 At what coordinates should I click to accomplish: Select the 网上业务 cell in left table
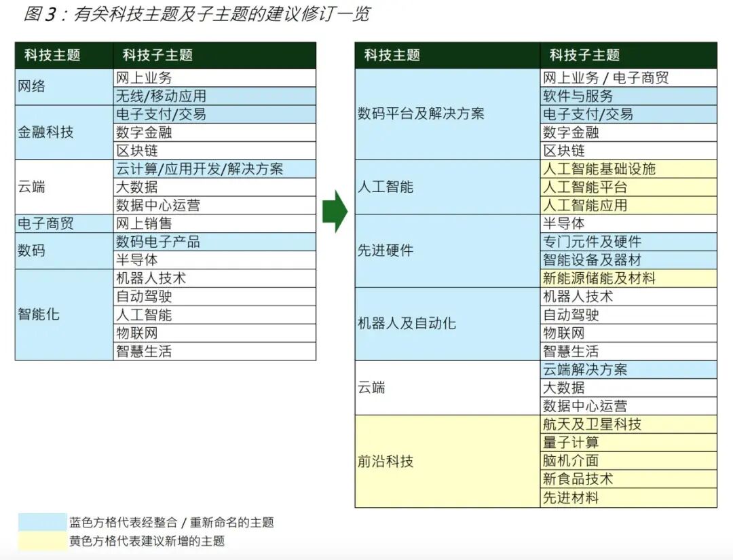point(214,78)
